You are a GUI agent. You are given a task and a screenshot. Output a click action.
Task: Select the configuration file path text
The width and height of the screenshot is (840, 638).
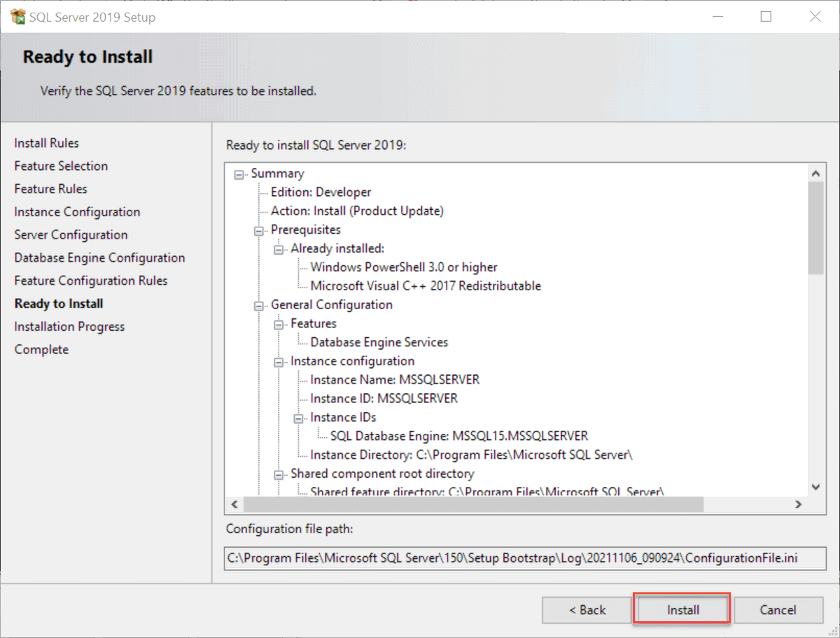[x=524, y=558]
